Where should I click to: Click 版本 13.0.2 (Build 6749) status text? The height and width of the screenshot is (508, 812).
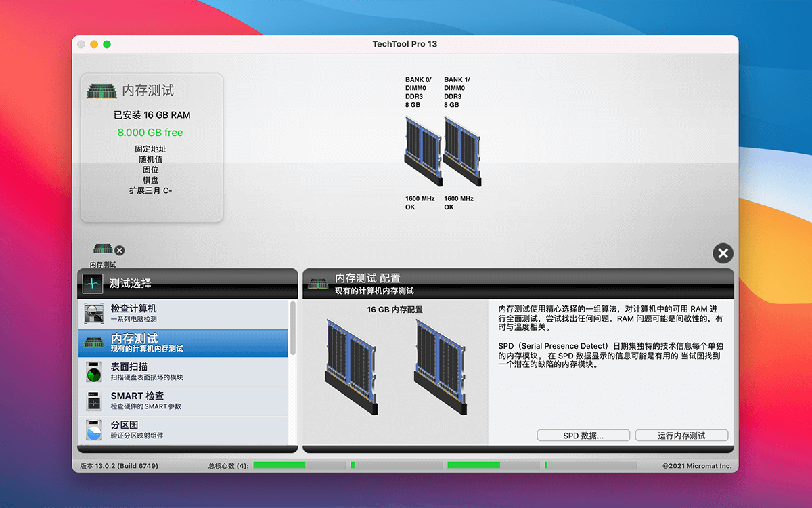point(118,466)
